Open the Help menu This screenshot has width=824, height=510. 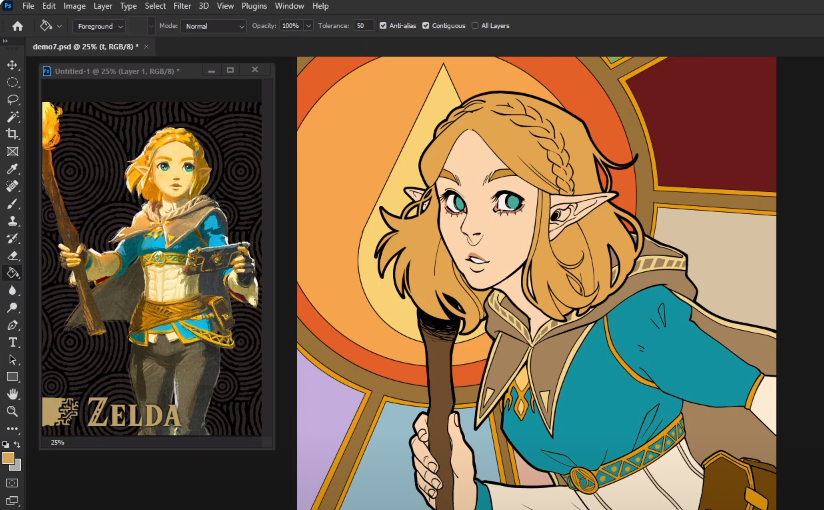[321, 6]
